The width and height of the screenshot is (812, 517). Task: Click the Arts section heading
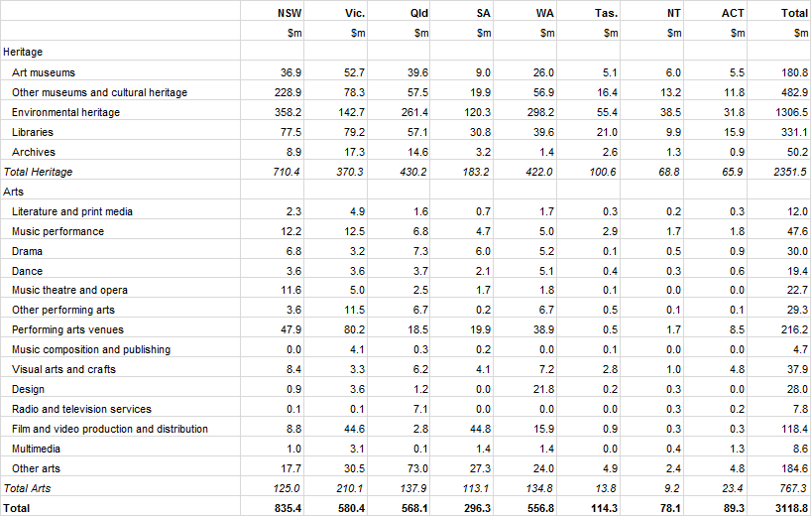pos(14,192)
